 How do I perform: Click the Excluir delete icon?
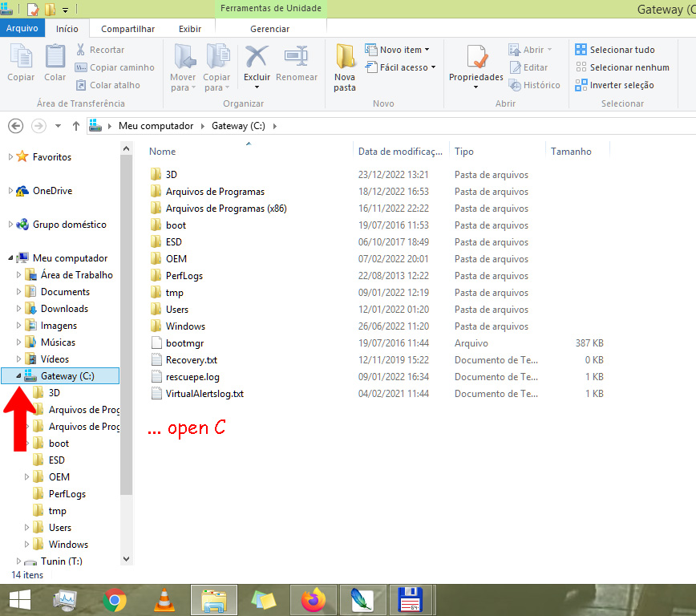pyautogui.click(x=257, y=58)
